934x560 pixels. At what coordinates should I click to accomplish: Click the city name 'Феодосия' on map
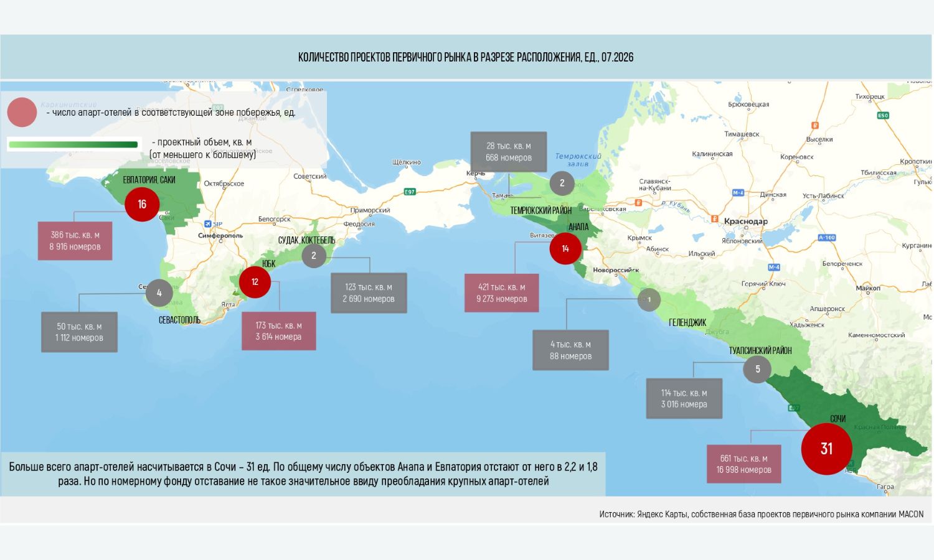[359, 224]
